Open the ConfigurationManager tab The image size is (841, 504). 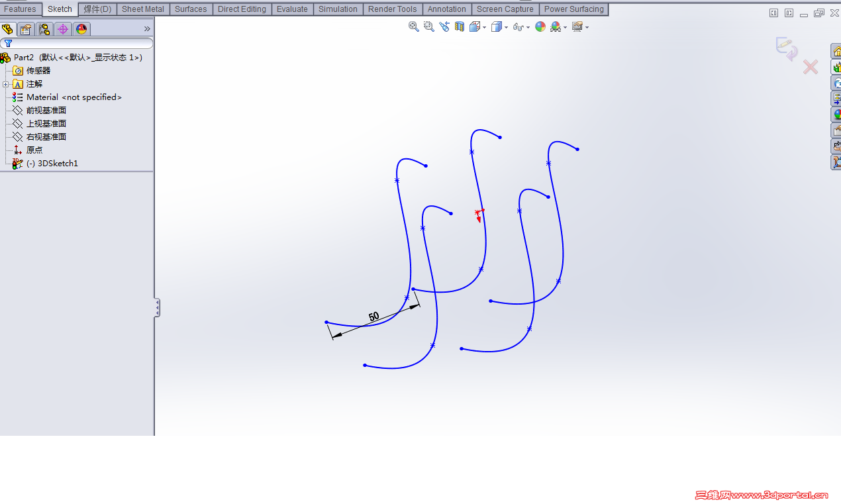pyautogui.click(x=44, y=28)
